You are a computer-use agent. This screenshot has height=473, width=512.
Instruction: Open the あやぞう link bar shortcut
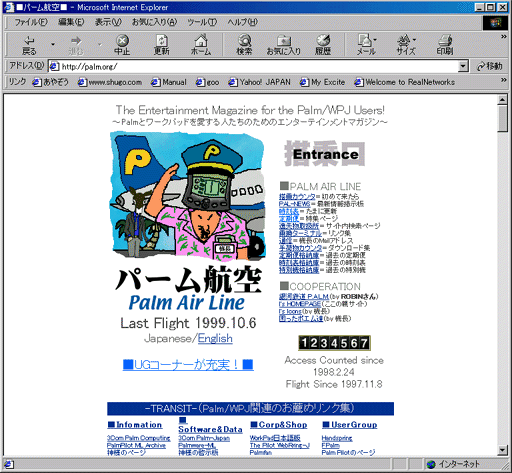coord(50,82)
